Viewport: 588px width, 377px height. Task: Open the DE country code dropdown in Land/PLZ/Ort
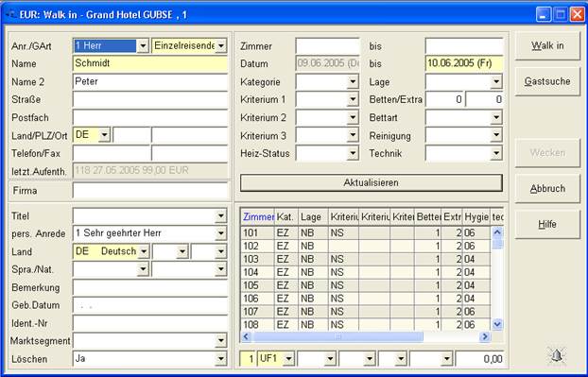point(104,135)
